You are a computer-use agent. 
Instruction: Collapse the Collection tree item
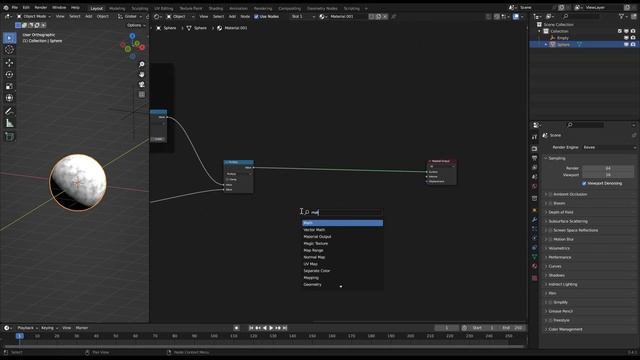pyautogui.click(x=540, y=31)
